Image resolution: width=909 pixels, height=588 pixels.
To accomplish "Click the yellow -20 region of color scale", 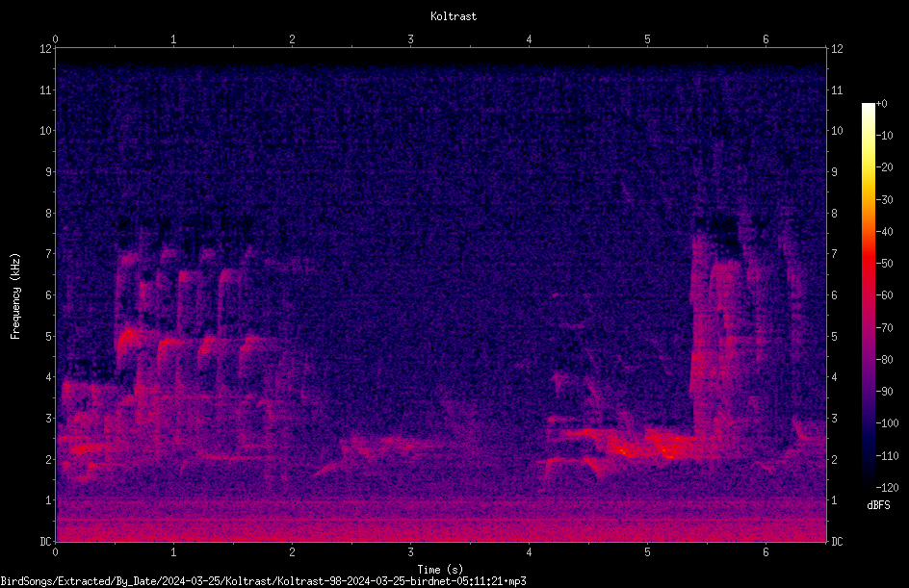I will 868,167.
